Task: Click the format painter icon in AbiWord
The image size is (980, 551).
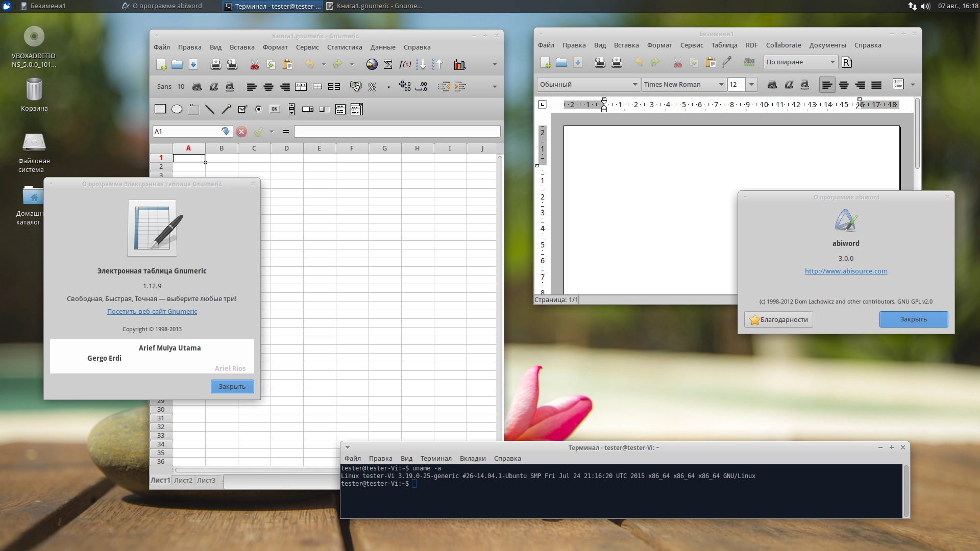Action: pyautogui.click(x=727, y=62)
